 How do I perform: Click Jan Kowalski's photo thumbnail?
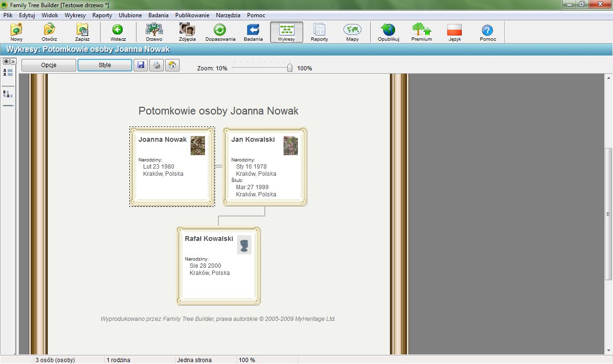(x=291, y=146)
